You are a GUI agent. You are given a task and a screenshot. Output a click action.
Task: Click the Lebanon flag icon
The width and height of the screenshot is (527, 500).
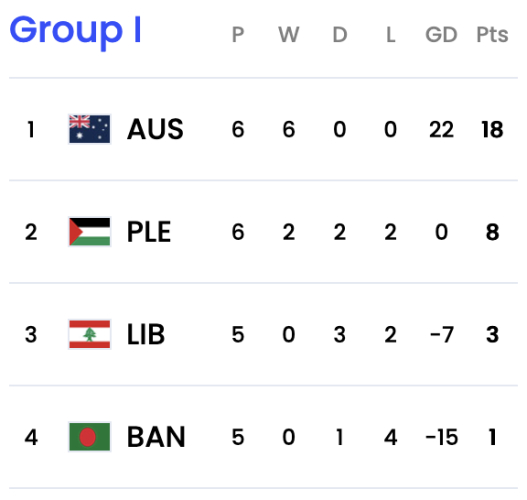(89, 334)
